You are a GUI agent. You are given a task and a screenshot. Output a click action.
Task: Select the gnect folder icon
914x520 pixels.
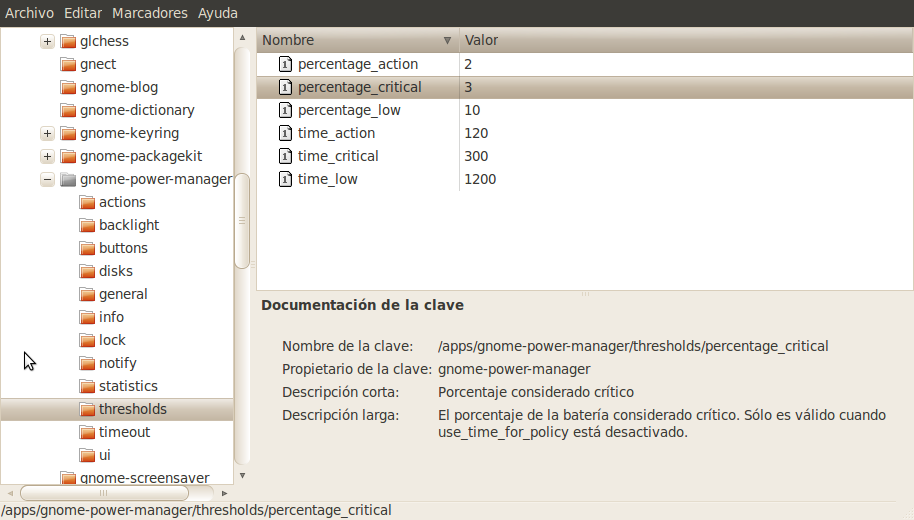click(68, 64)
